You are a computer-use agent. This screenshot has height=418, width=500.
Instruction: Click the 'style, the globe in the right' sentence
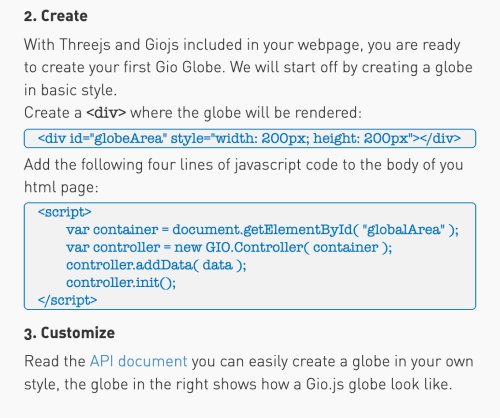238,384
